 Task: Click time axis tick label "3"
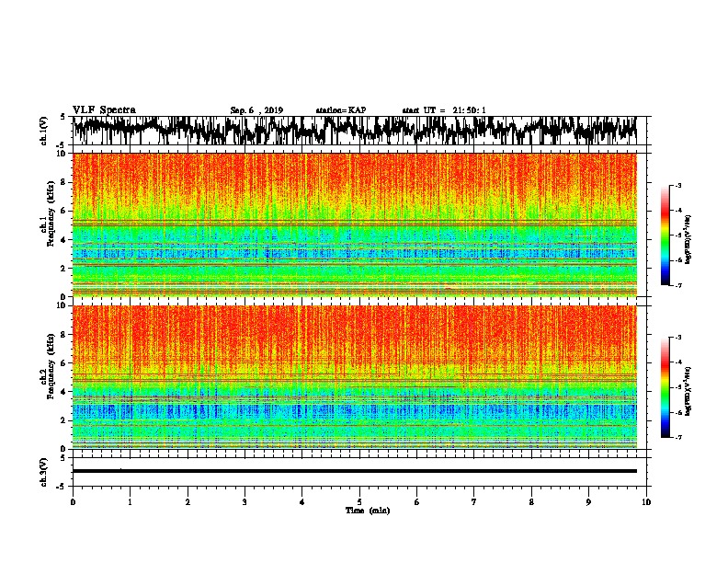245,502
